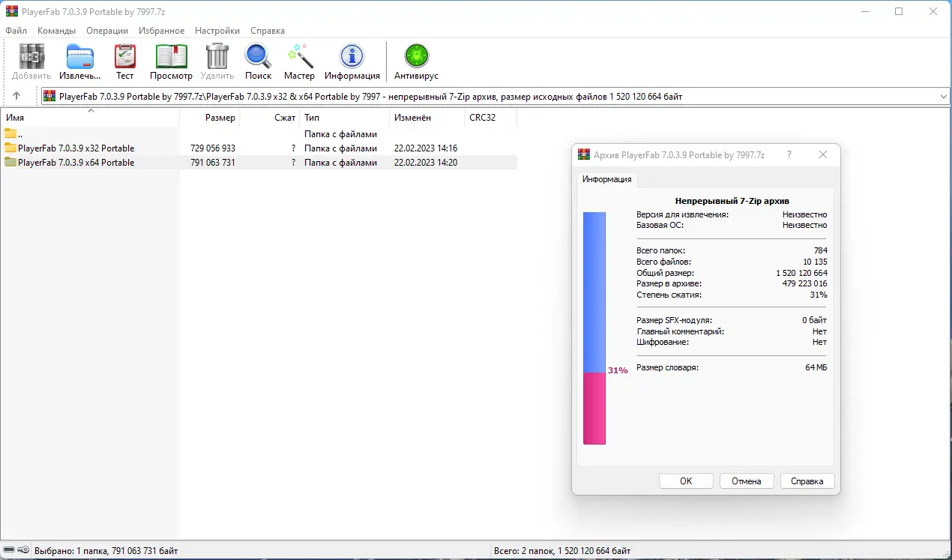
Task: Sort by Сжат column header
Action: (x=271, y=118)
